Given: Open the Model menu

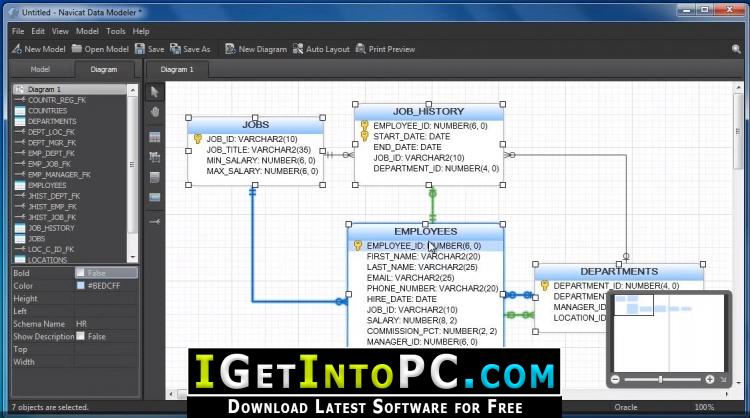Looking at the screenshot, I should (x=87, y=31).
